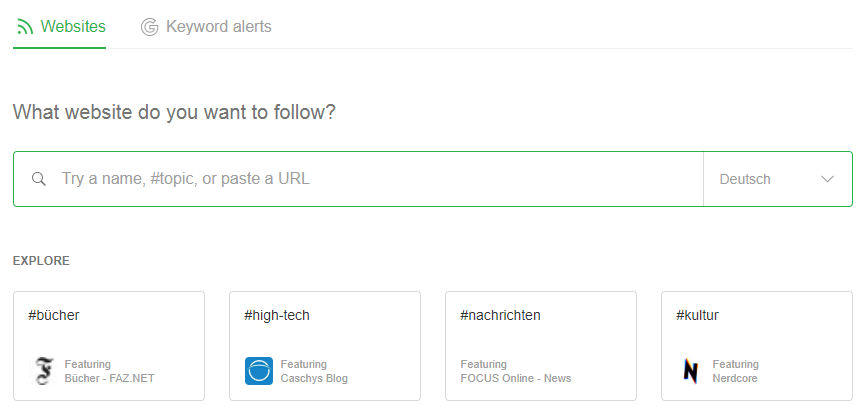This screenshot has height=415, width=868.
Task: Open the Deutsch language dropdown
Action: [777, 179]
